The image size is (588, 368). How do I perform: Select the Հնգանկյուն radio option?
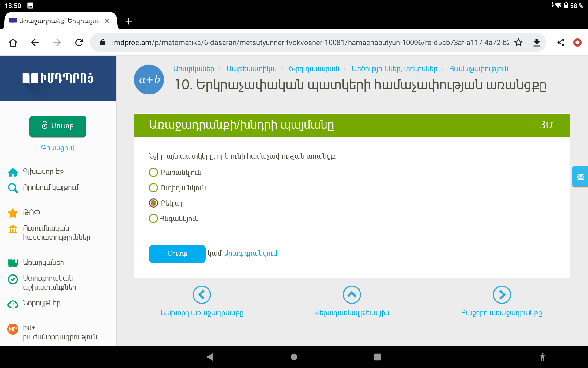click(153, 218)
